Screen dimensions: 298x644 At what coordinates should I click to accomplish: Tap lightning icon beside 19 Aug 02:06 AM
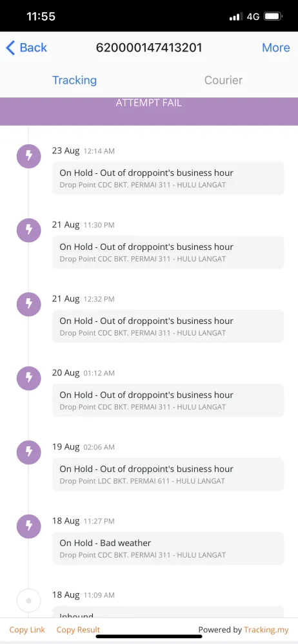(29, 452)
